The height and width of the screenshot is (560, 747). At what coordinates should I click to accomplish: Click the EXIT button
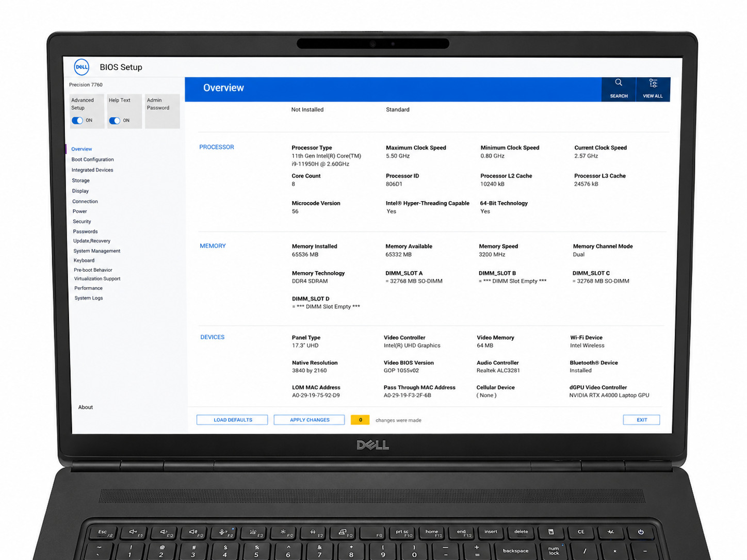coord(641,420)
